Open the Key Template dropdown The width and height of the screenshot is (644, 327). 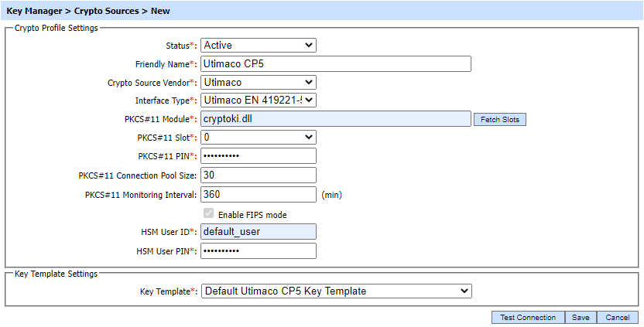[x=335, y=291]
